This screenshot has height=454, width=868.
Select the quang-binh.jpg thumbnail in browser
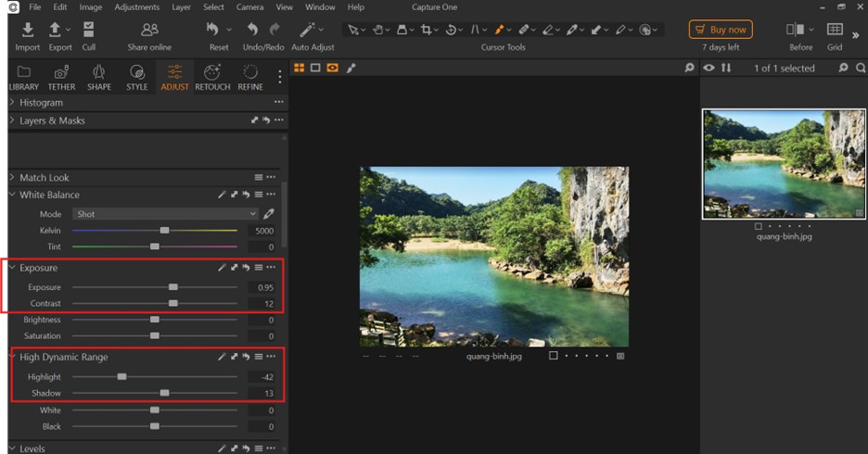click(x=784, y=164)
